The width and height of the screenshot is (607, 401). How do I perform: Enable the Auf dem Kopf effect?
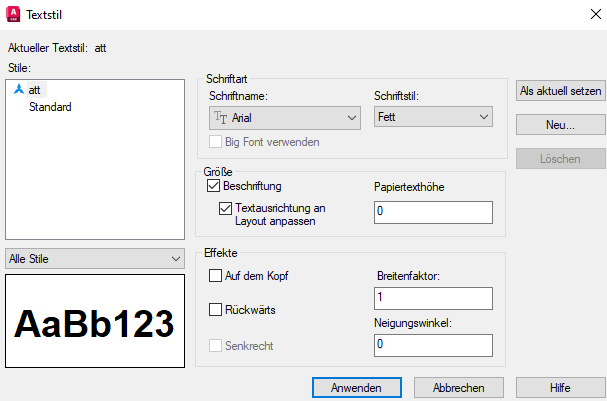[x=215, y=275]
